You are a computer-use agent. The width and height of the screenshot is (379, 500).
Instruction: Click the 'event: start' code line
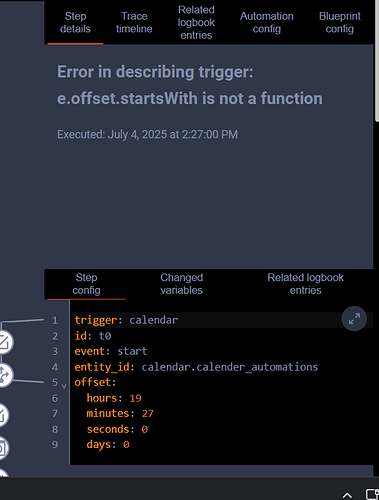pos(111,351)
